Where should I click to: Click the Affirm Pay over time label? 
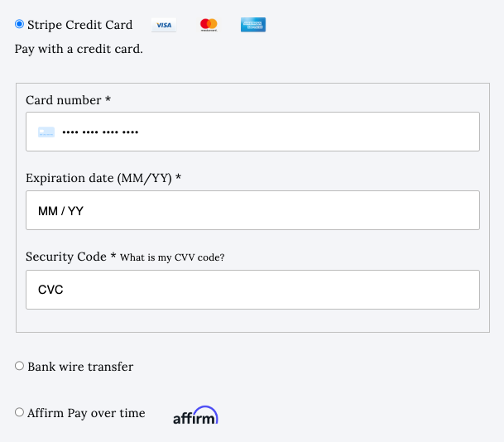(x=86, y=413)
